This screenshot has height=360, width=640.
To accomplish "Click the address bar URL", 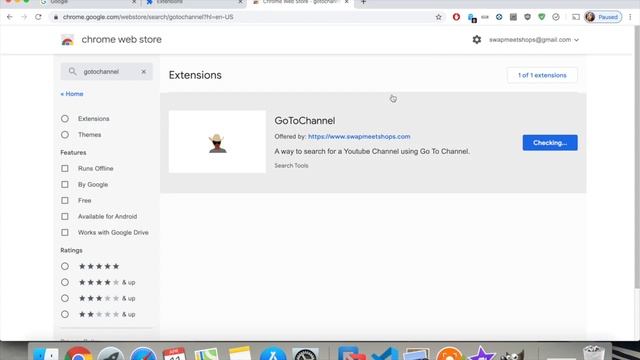I will pyautogui.click(x=148, y=17).
